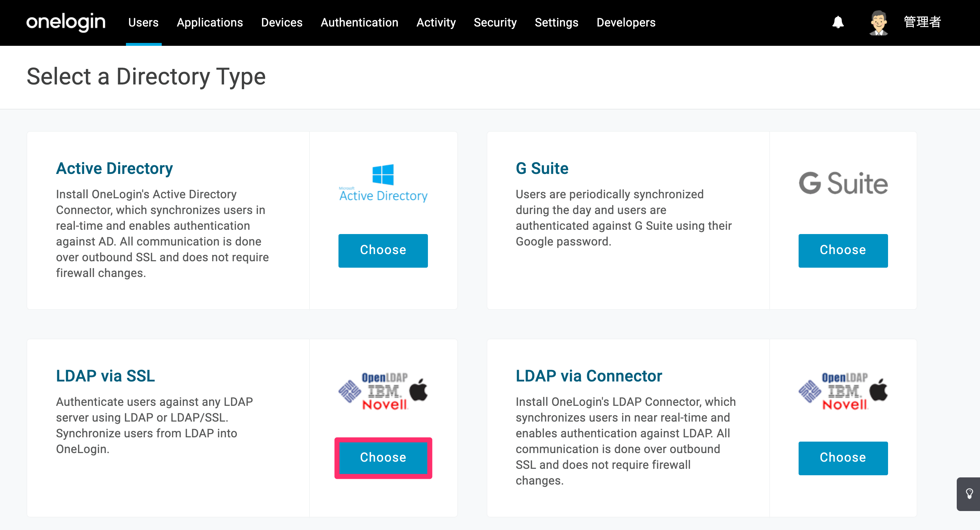Viewport: 980px width, 530px height.
Task: Choose the G Suite directory type
Action: 843,251
